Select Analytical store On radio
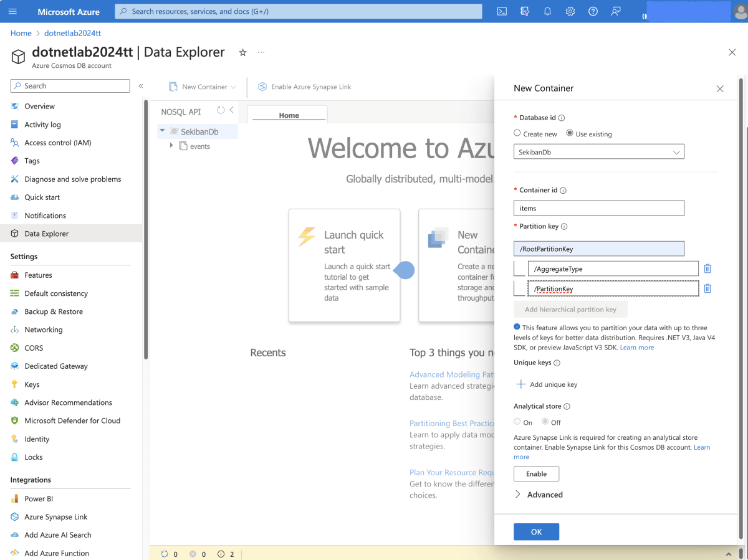Viewport: 748px width, 560px height. [517, 422]
